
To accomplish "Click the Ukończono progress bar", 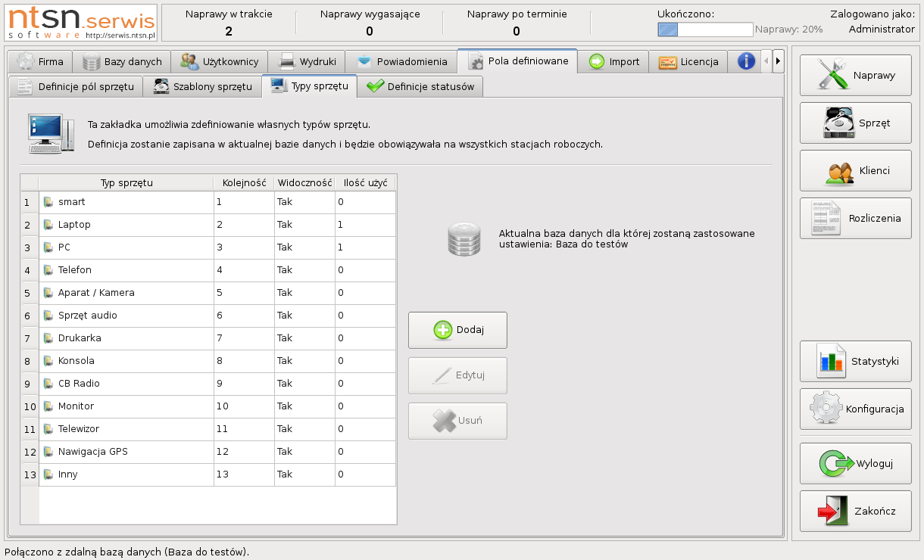I will pyautogui.click(x=704, y=30).
